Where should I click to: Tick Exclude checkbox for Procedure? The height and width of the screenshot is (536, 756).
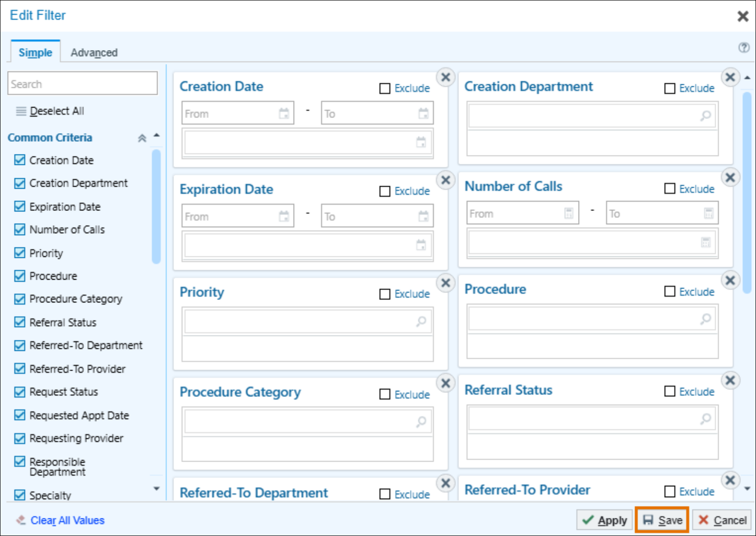click(x=670, y=291)
